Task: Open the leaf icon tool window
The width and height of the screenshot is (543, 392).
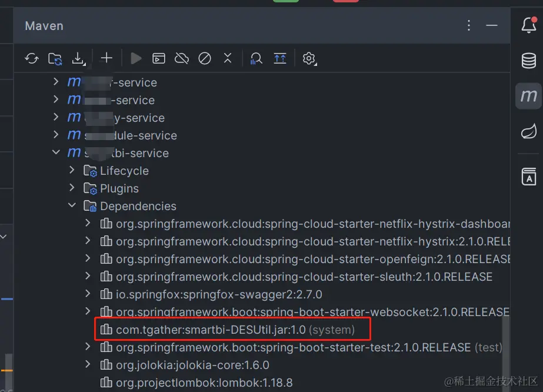Action: tap(529, 131)
